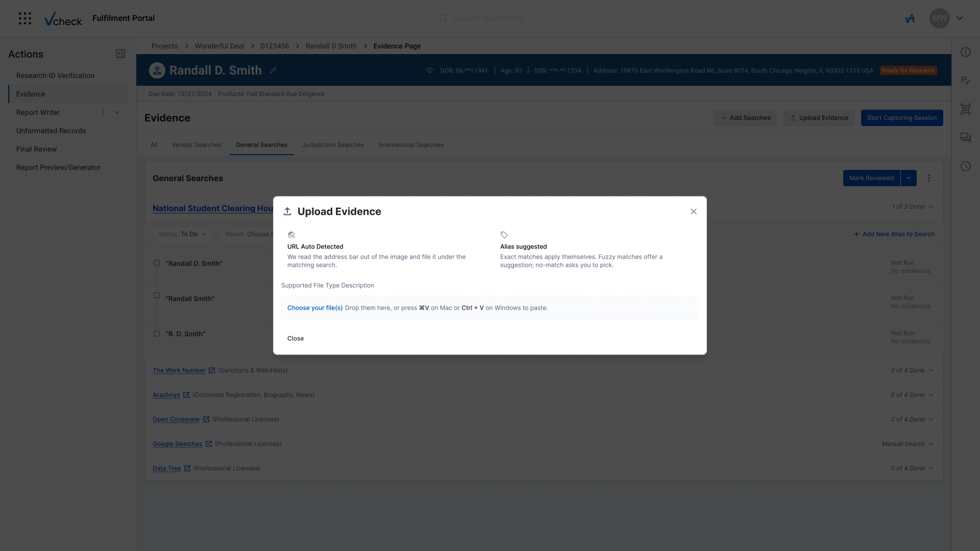
Task: Click the Close button in Upload dialog
Action: click(296, 338)
